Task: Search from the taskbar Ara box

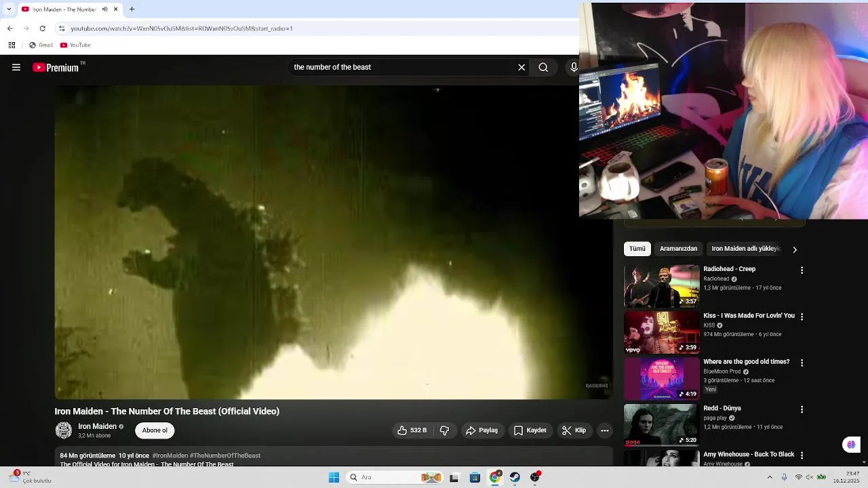Action: pos(395,477)
